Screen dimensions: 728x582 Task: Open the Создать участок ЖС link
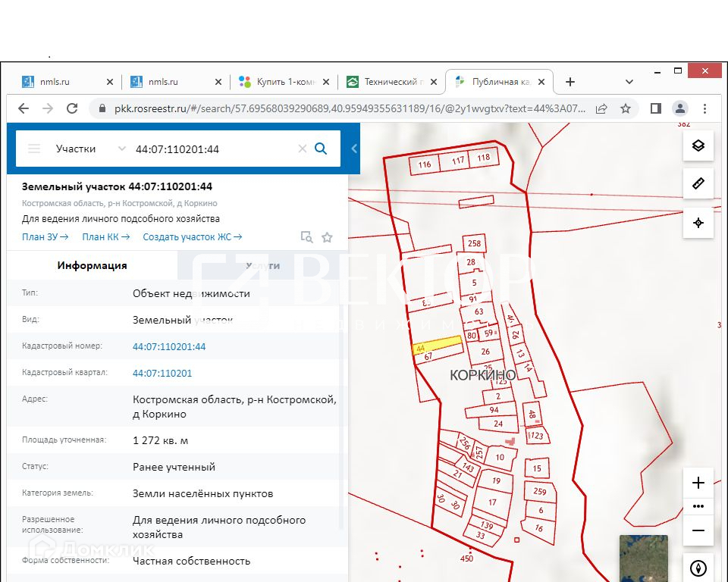point(192,237)
